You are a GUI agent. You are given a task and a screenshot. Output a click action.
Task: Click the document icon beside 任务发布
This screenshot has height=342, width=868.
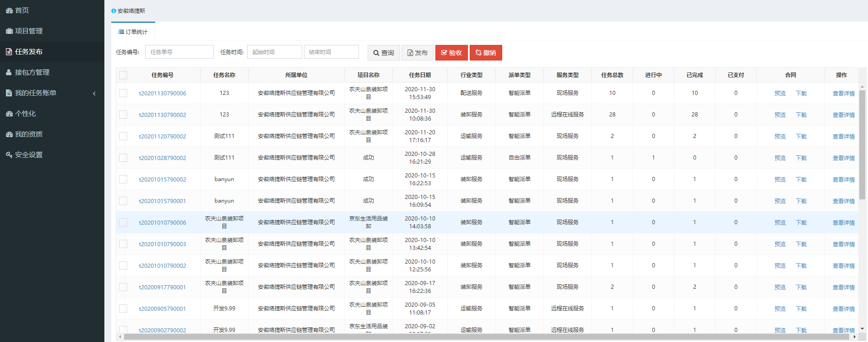tap(9, 52)
